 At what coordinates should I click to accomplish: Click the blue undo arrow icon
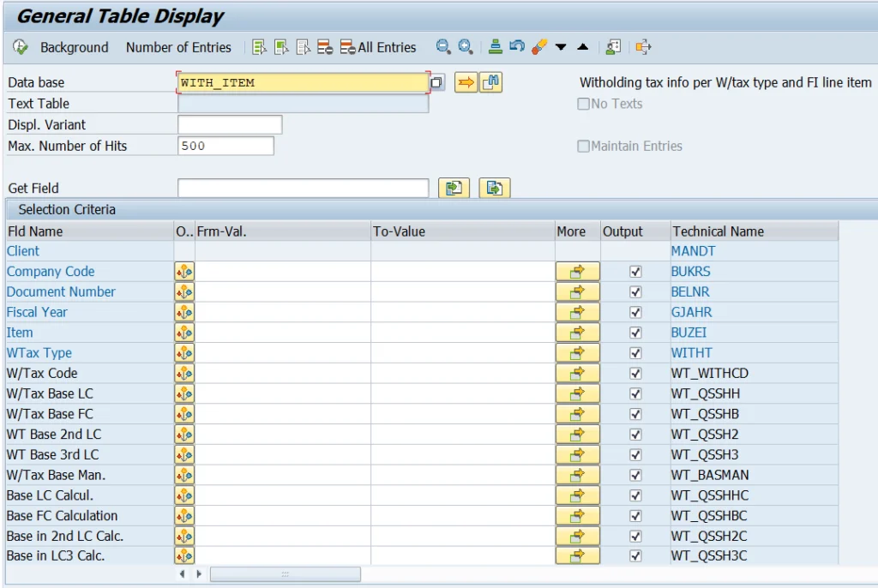pos(517,46)
